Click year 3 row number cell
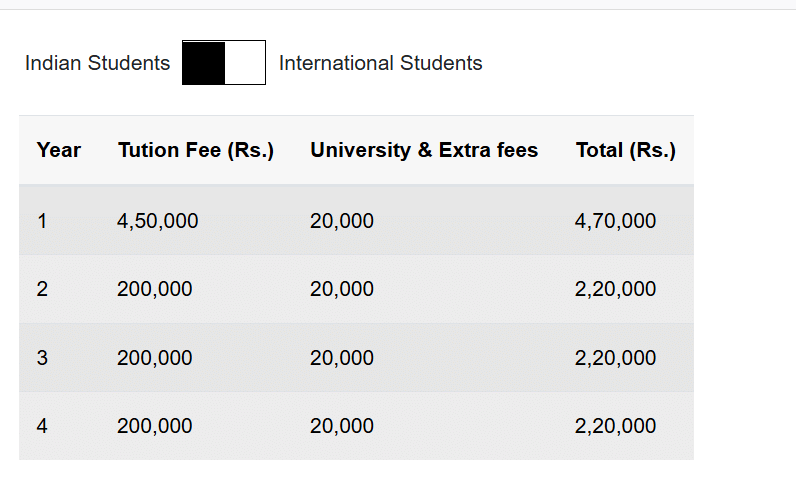796x496 pixels. tap(42, 358)
